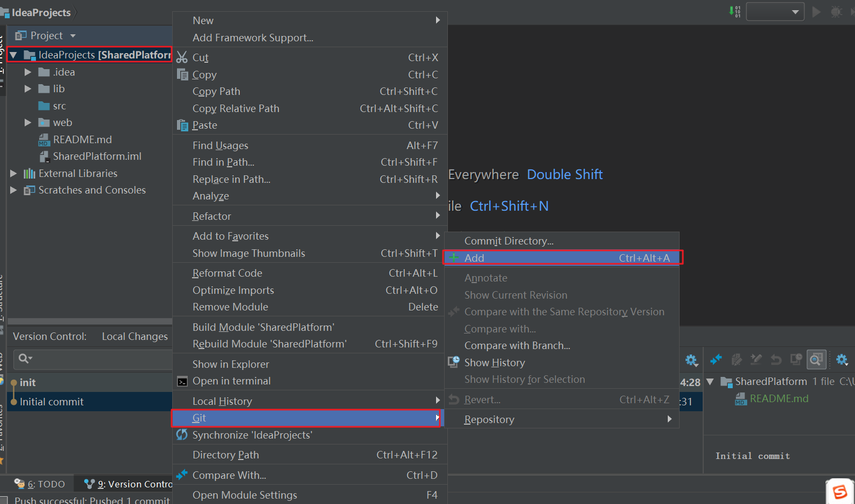Select Compare with Branch option

pos(562,346)
